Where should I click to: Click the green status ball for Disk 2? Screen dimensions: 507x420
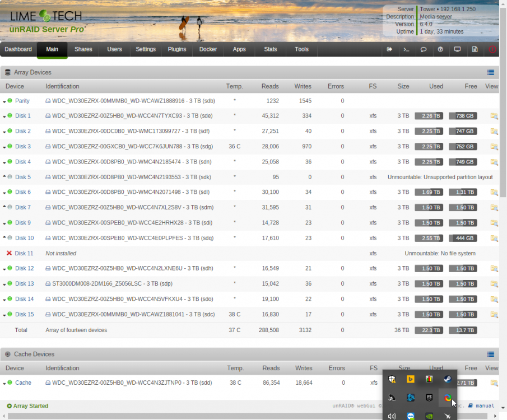tap(10, 130)
